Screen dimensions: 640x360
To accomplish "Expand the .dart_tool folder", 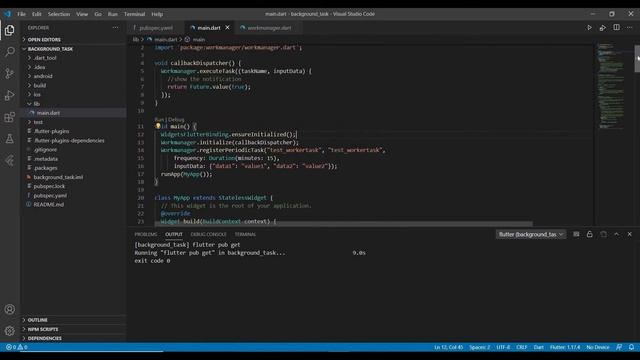I will (73, 58).
